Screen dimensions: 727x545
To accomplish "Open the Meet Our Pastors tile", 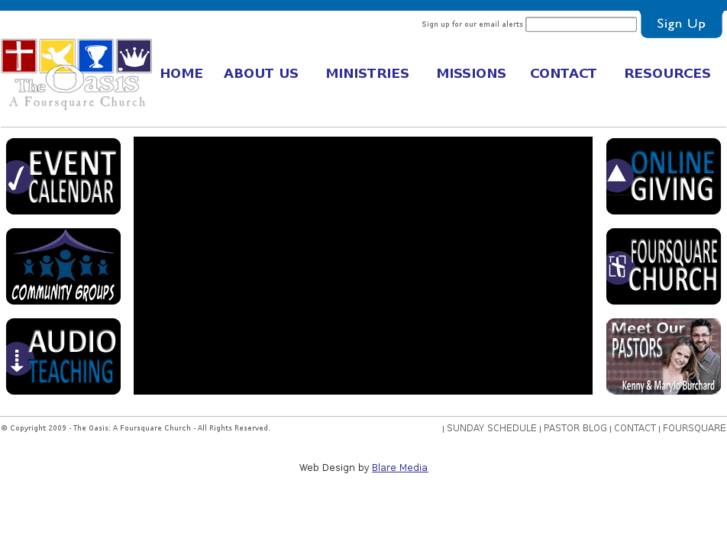I will [663, 356].
